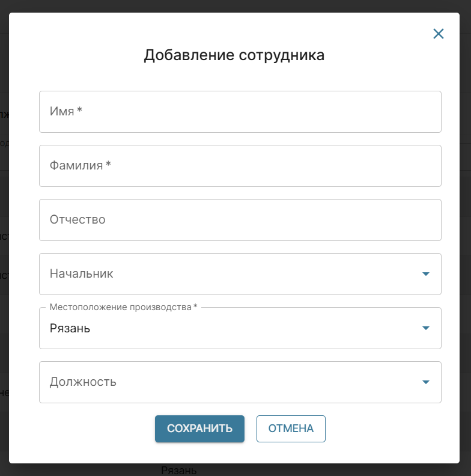Click the arrow icon in Начальник field
The width and height of the screenshot is (471, 476).
point(426,274)
